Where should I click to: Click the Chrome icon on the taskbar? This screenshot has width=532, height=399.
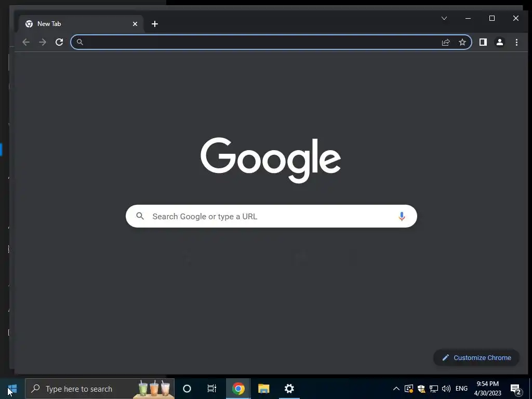pyautogui.click(x=238, y=389)
